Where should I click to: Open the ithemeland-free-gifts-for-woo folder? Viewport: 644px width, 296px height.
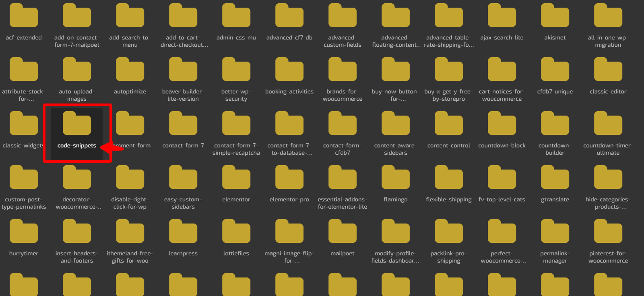(130, 231)
